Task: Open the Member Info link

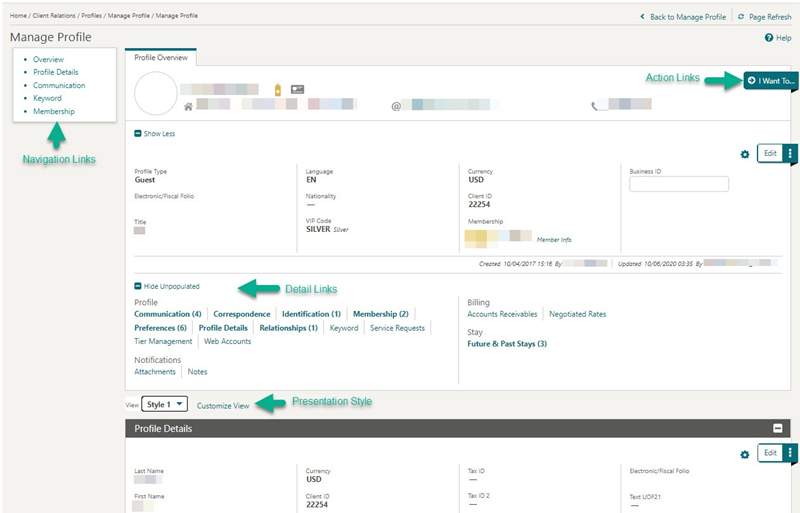Action: click(x=554, y=239)
